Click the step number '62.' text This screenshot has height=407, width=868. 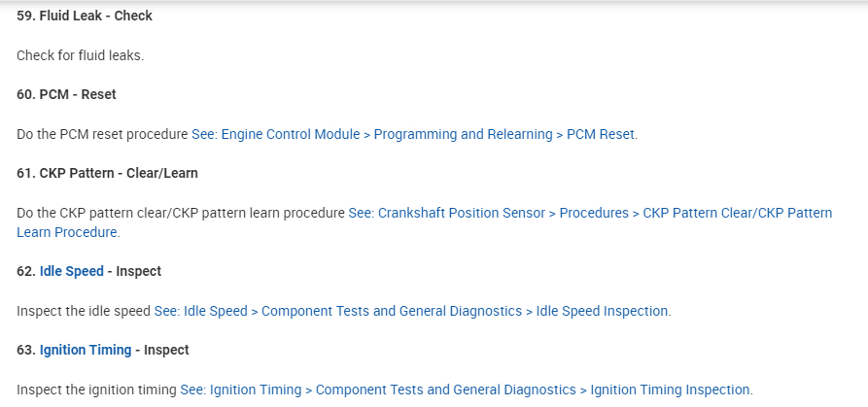[x=26, y=271]
